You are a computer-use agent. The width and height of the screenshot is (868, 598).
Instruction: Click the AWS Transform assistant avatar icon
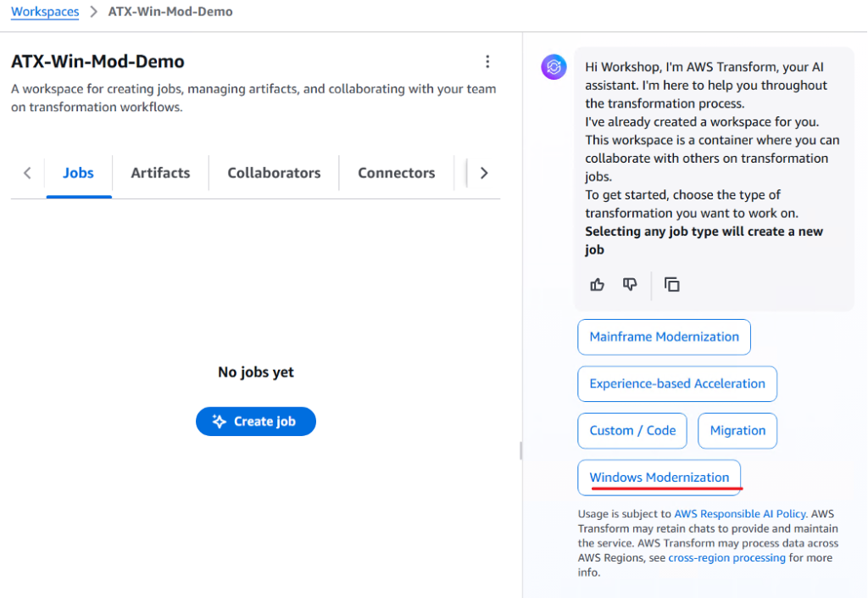tap(554, 66)
